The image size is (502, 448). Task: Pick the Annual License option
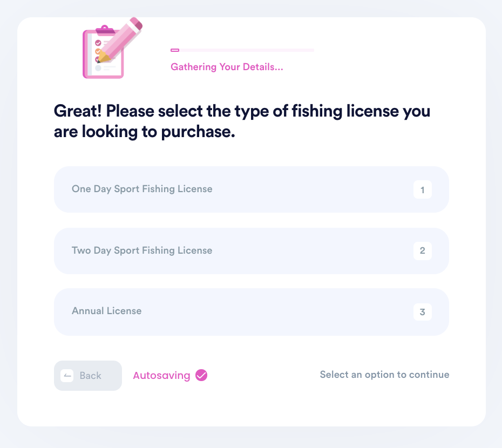coord(252,312)
